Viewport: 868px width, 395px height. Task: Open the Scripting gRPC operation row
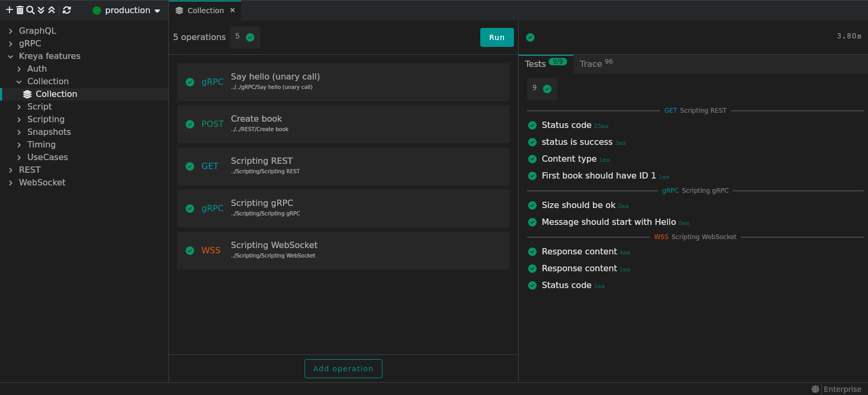click(343, 209)
